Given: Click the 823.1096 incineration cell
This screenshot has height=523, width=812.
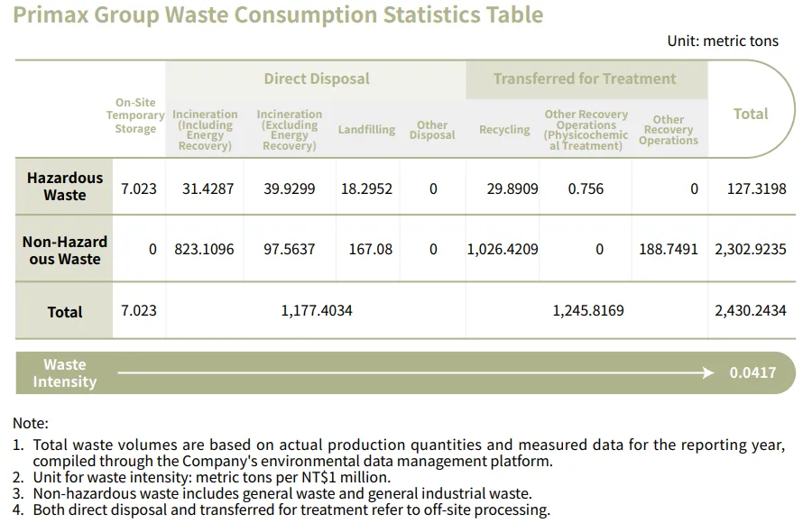Looking at the screenshot, I should coord(204,249).
